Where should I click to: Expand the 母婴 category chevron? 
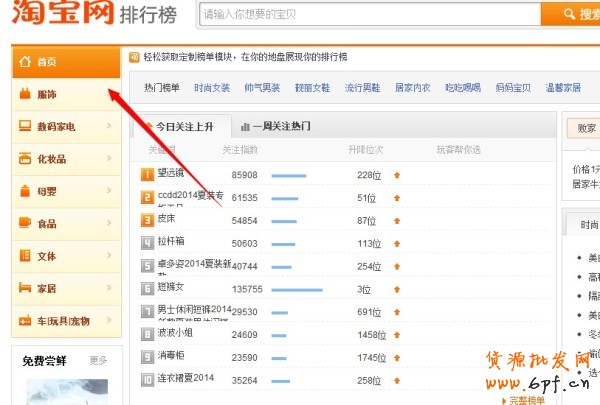tap(108, 192)
